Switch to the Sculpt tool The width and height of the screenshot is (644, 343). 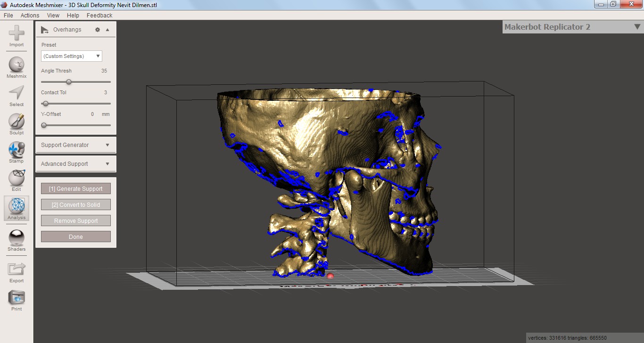[16, 122]
